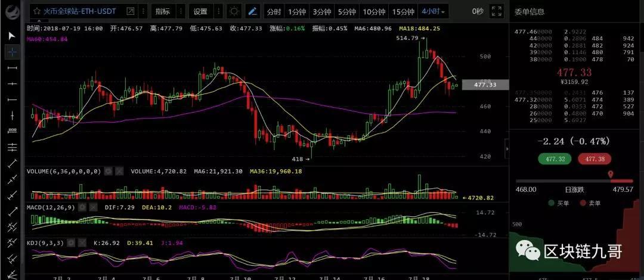Select the blue crosshair cursor tool
The height and width of the screenshot is (280, 644).
click(x=13, y=52)
